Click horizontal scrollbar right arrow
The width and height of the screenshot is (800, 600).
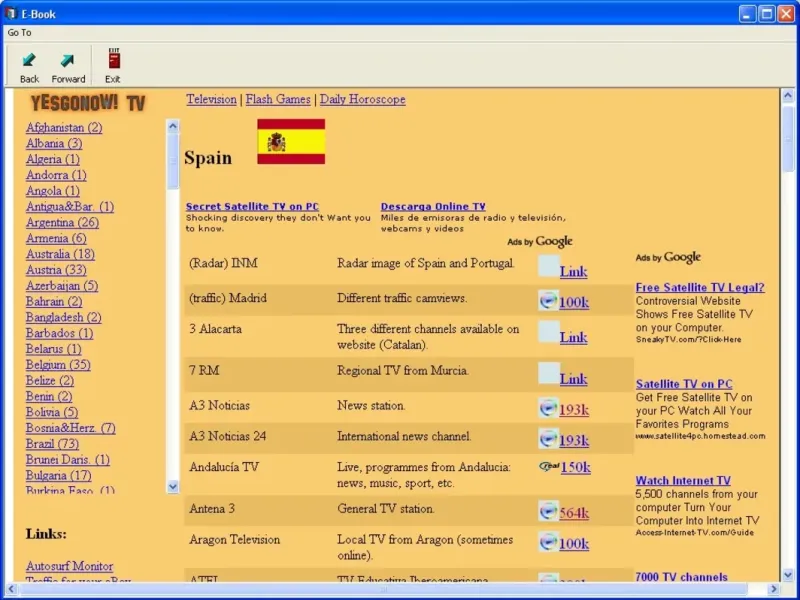pos(774,589)
